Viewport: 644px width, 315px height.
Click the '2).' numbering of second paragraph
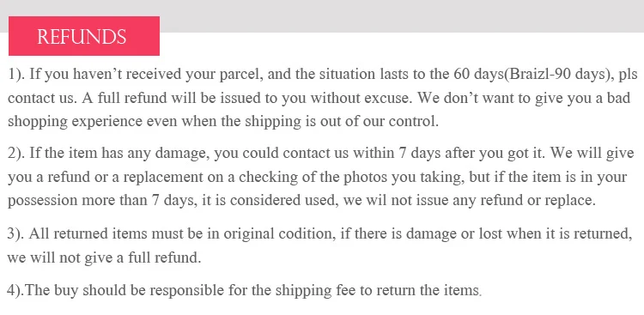[x=16, y=153]
